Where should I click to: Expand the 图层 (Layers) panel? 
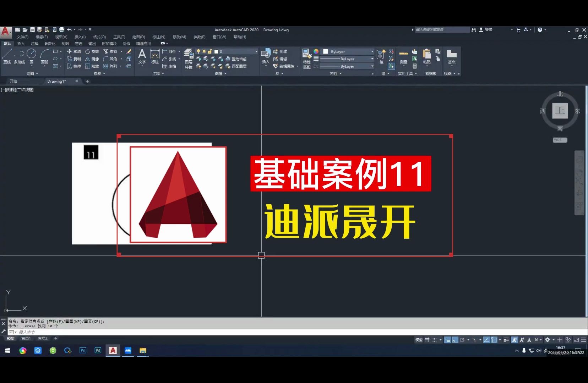click(x=221, y=74)
